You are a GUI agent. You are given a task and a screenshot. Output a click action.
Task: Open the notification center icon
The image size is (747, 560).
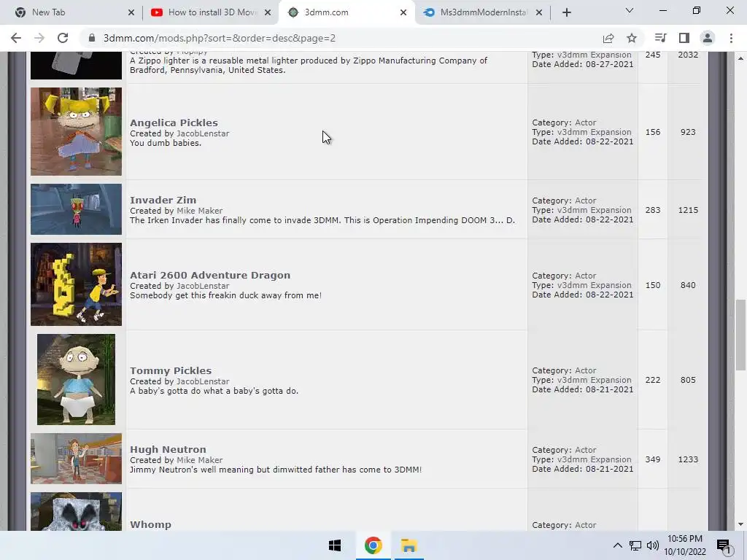[724, 545]
